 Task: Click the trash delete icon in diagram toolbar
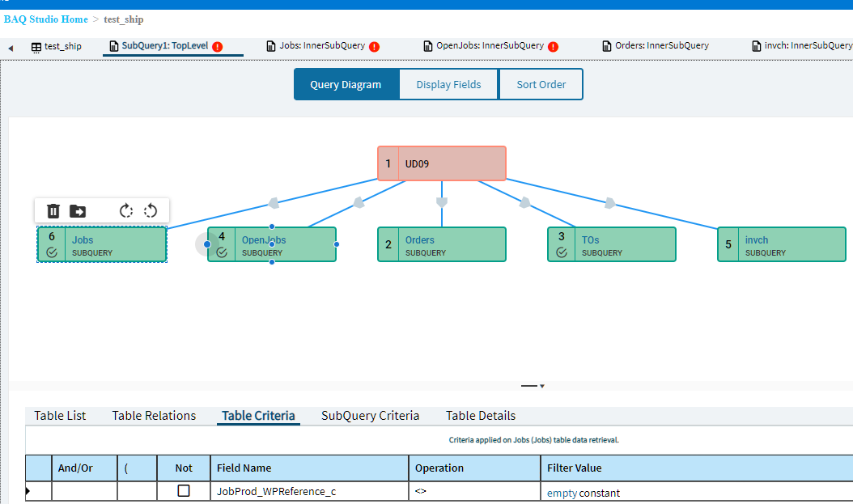[53, 211]
